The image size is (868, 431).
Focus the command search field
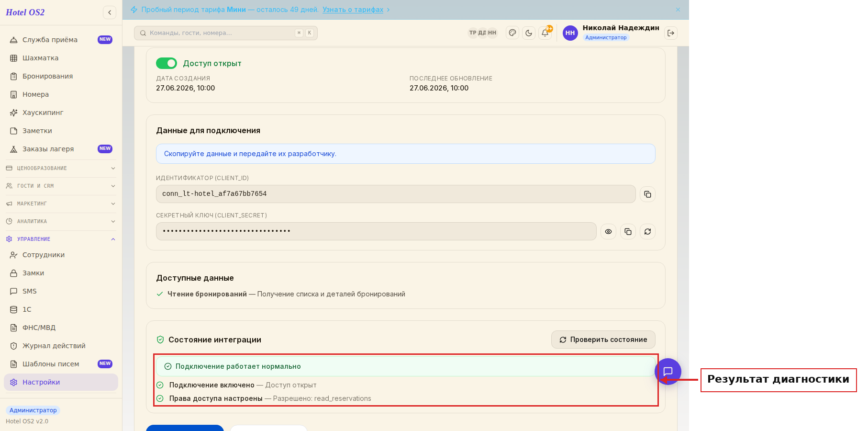click(225, 33)
